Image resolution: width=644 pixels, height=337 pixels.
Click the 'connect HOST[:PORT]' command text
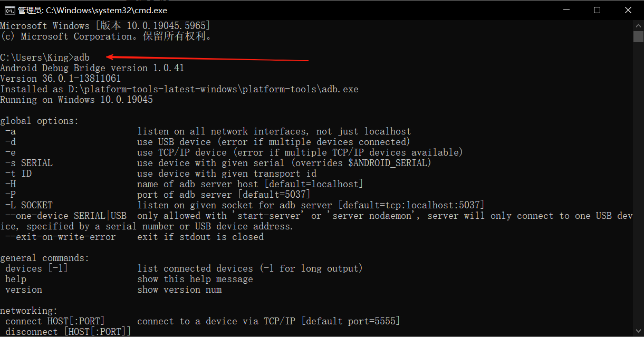point(55,321)
